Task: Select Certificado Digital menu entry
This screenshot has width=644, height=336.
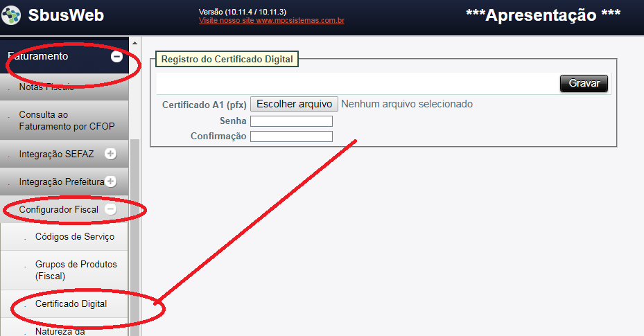Action: coord(71,304)
